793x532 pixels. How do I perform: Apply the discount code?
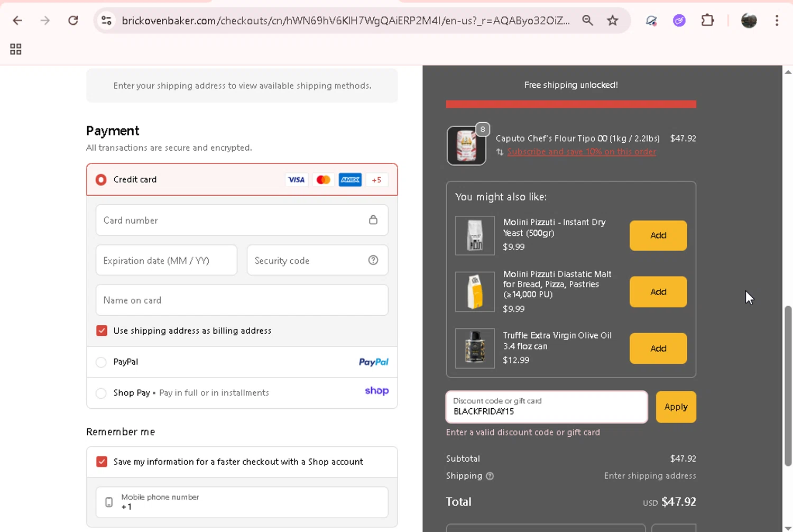point(676,407)
